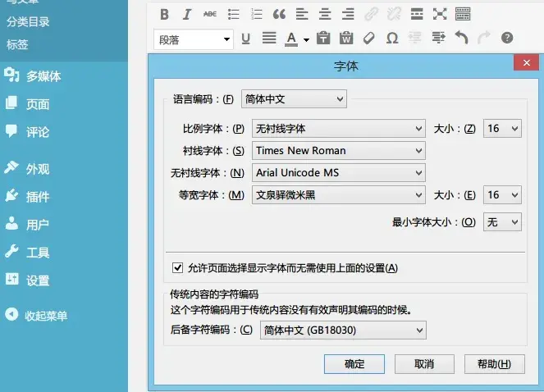This screenshot has height=392, width=544.
Task: Toggle bold formatting in editor toolbar
Action: click(164, 14)
